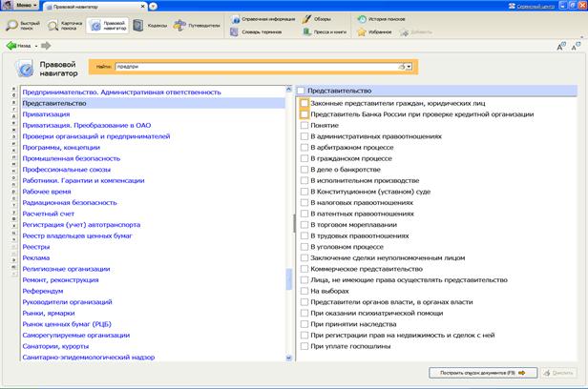Switch to the Правовой навигатор tab

(93, 7)
